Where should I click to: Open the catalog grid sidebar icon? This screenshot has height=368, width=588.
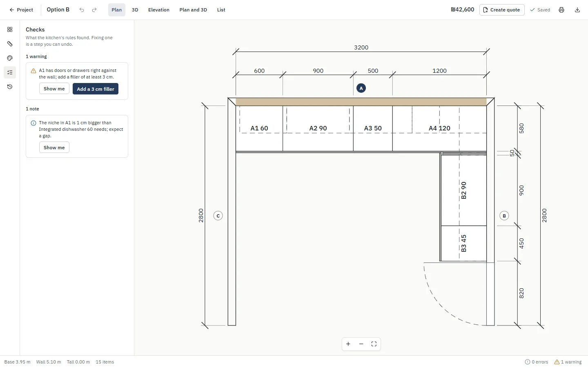(x=10, y=29)
